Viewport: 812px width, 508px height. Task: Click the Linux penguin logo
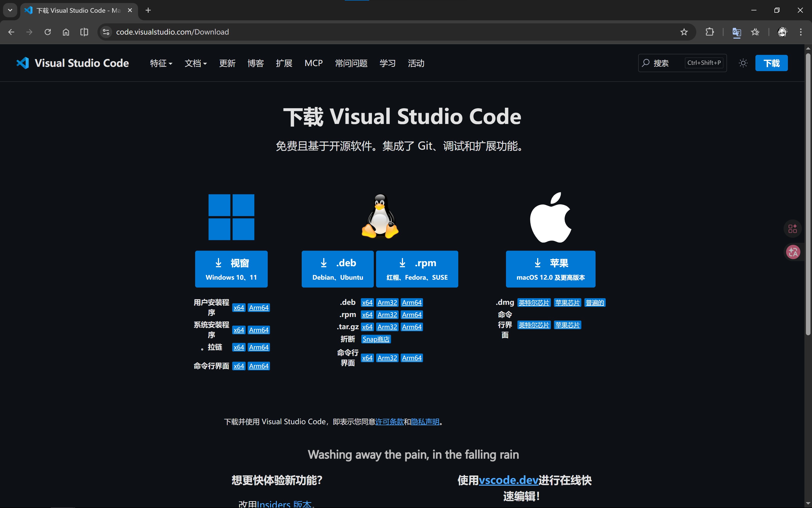[380, 216]
